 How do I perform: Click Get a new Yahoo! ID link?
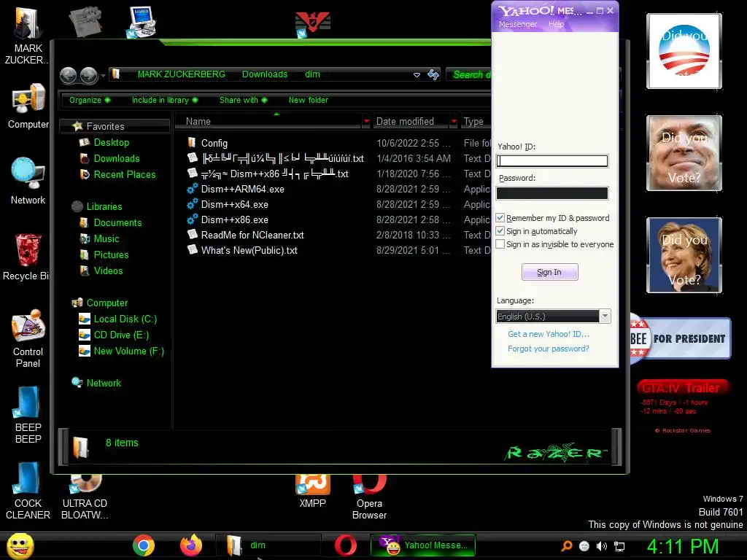[549, 334]
